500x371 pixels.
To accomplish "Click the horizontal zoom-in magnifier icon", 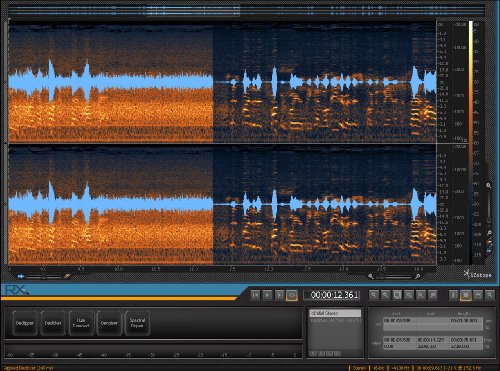I will coord(417,276).
